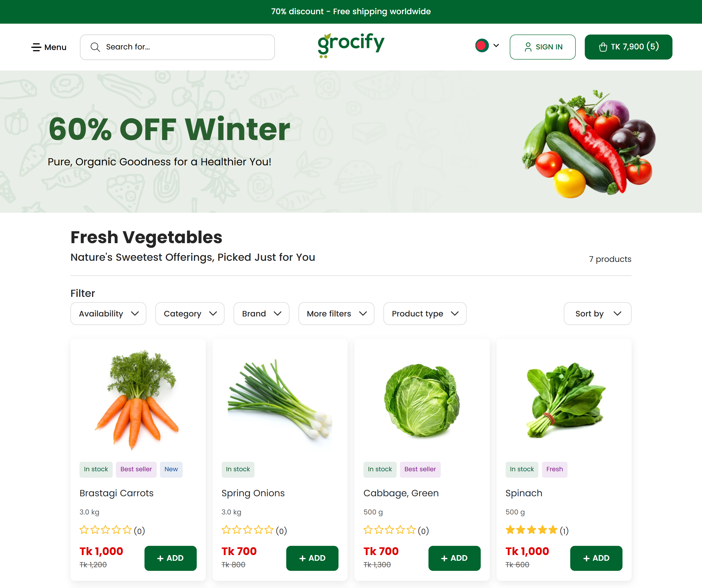Click the search magnifier icon
This screenshot has height=588, width=702.
(95, 47)
